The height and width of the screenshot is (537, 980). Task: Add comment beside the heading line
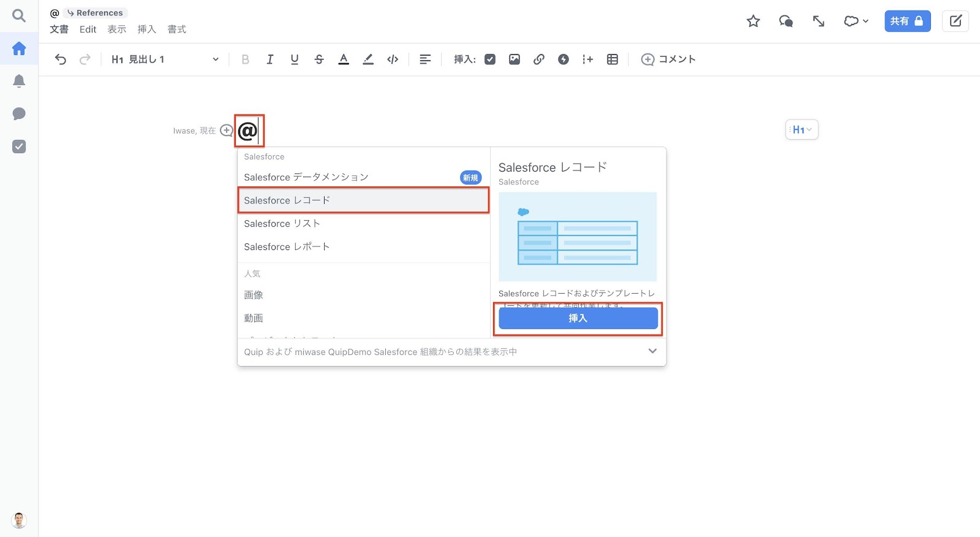click(x=227, y=131)
